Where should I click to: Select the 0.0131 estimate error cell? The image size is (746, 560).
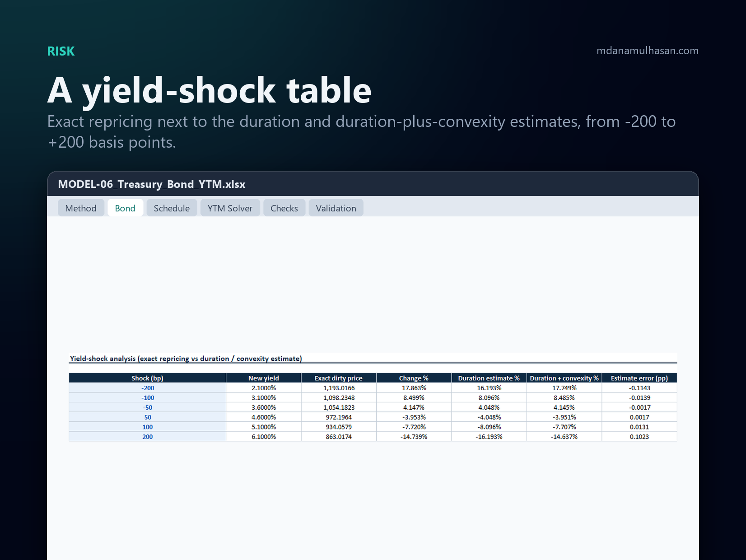pos(639,427)
